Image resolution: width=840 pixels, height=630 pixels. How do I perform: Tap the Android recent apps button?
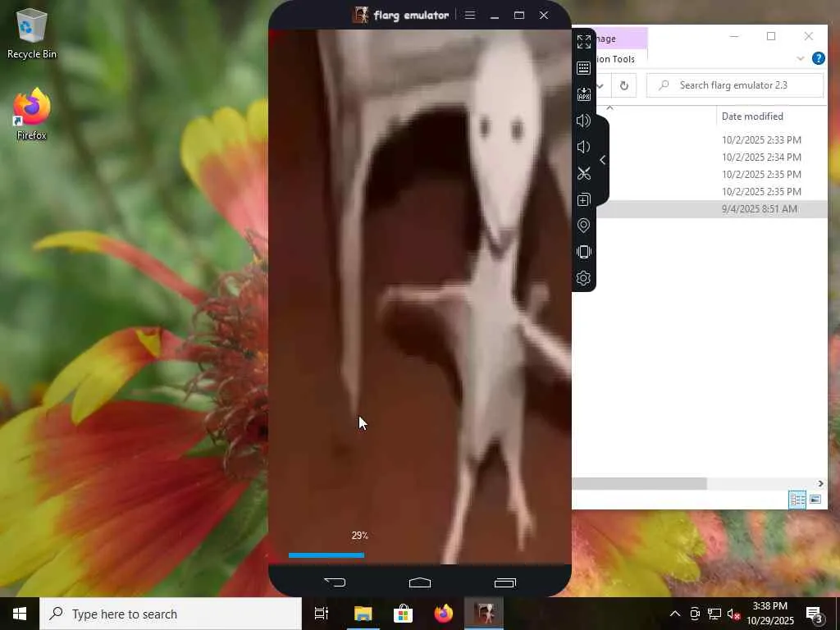point(504,582)
